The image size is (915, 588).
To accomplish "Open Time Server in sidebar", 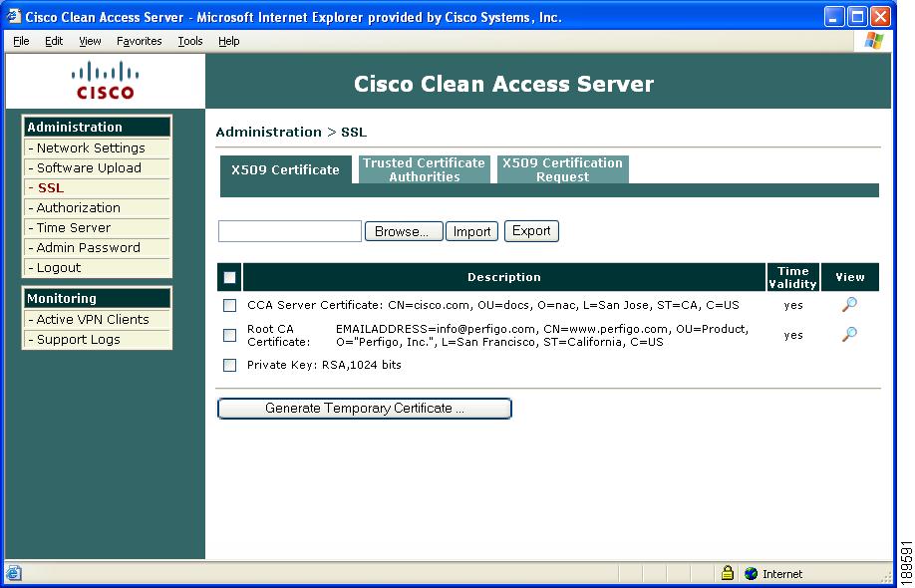I will [97, 227].
